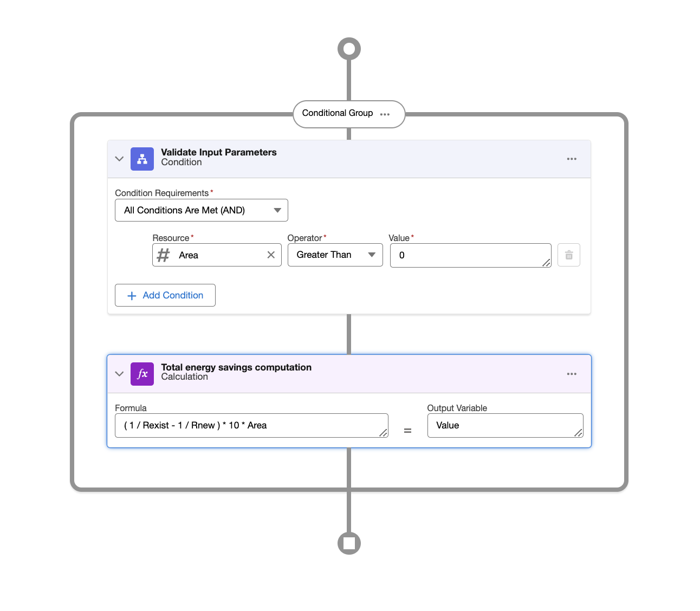
Task: Open the Condition Requirements dropdown
Action: [x=277, y=210]
